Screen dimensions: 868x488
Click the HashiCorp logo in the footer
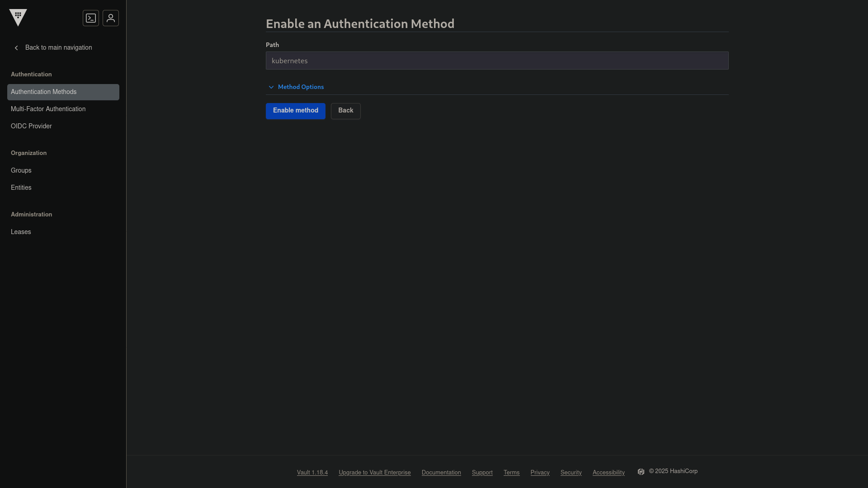click(x=641, y=471)
